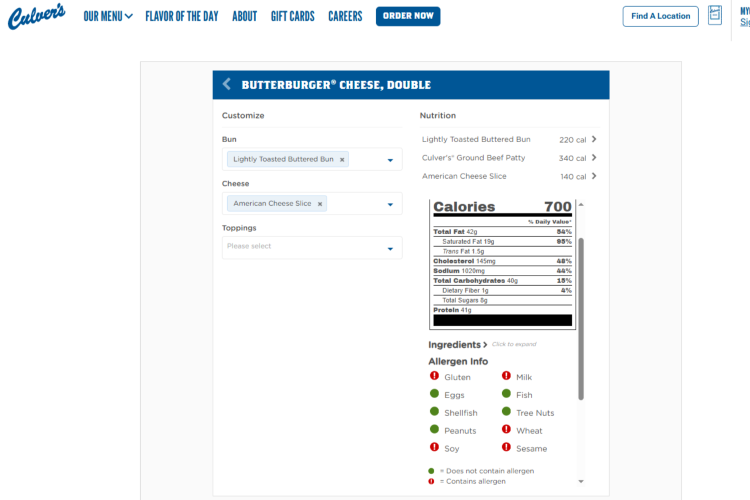The height and width of the screenshot is (500, 750).
Task: Click the Total Fat 42g row
Action: click(x=502, y=232)
